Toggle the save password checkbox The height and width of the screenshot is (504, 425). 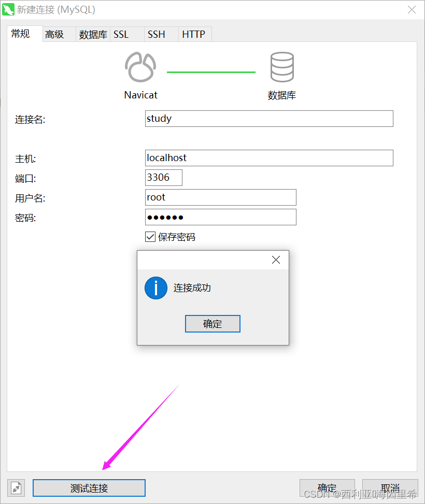[150, 237]
